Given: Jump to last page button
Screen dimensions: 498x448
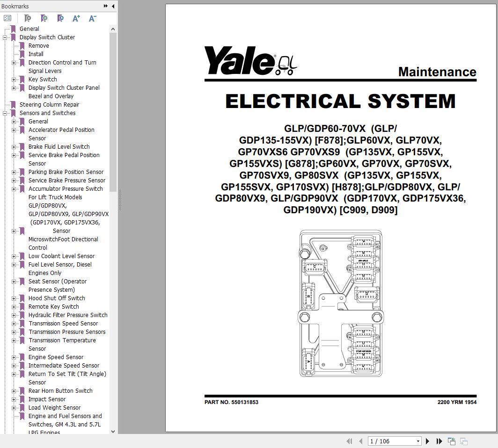Looking at the screenshot, I should [x=439, y=441].
